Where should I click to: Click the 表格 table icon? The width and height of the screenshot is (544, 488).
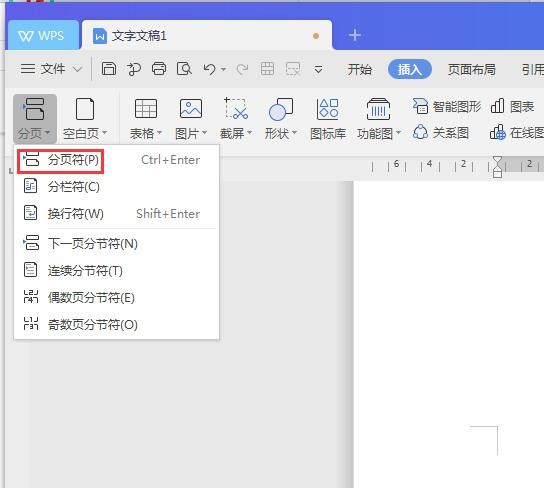(146, 109)
